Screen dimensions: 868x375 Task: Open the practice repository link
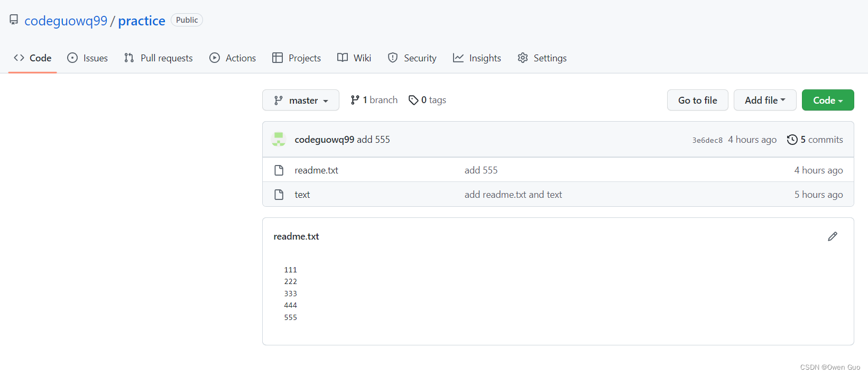click(142, 21)
